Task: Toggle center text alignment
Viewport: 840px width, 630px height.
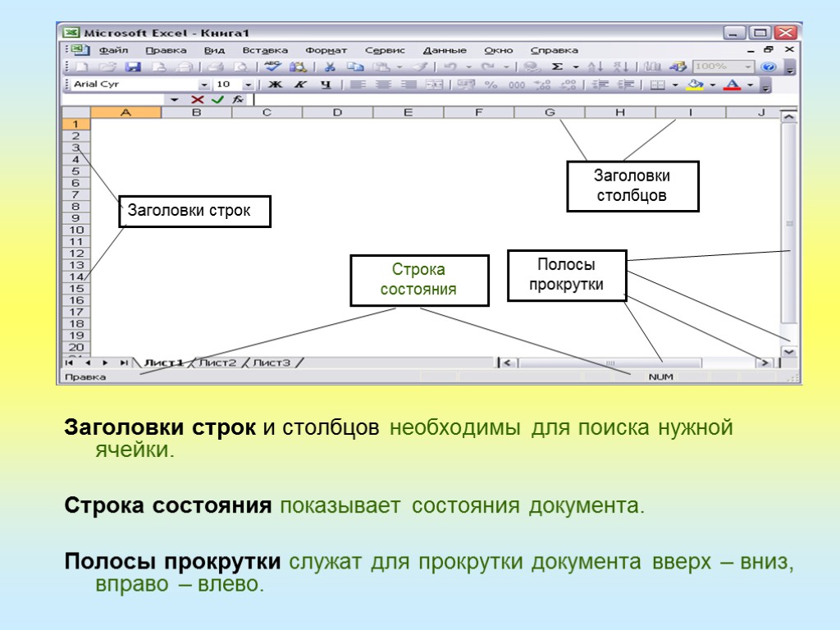Action: click(x=383, y=84)
